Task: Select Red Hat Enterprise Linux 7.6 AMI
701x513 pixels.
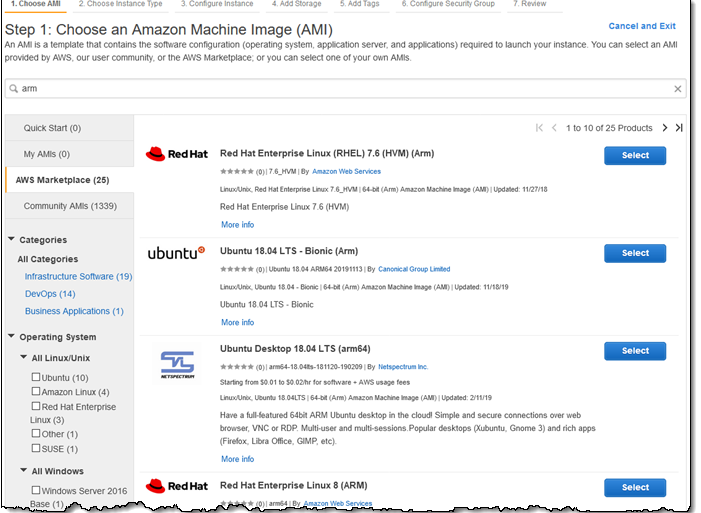Action: pos(635,156)
